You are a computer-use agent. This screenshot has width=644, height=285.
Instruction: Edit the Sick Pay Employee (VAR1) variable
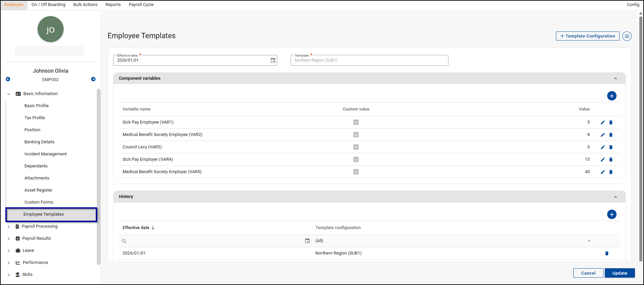coord(602,122)
